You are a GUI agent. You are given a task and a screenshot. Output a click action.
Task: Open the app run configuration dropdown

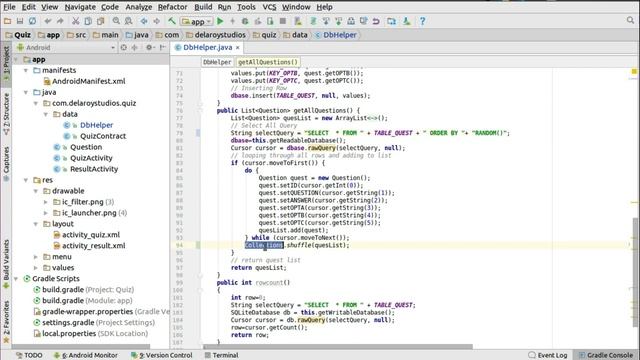pos(197,21)
